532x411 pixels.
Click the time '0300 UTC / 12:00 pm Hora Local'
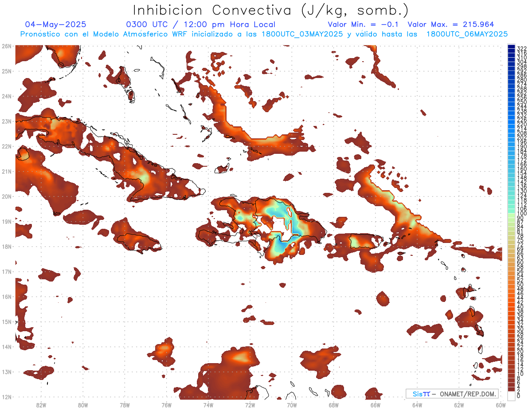200,24
